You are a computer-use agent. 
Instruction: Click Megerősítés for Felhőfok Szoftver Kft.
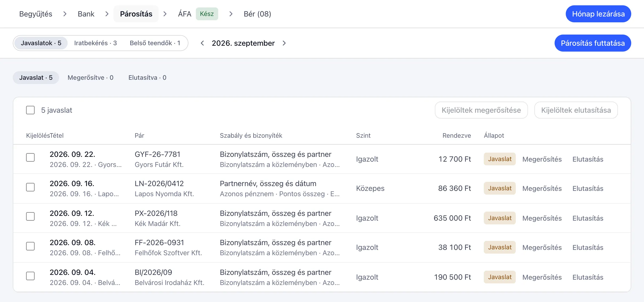pos(542,247)
